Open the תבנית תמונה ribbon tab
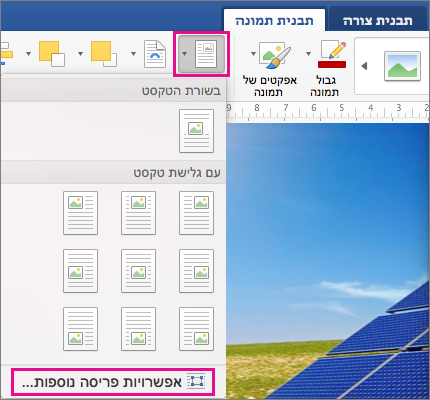430x400 pixels. click(274, 21)
